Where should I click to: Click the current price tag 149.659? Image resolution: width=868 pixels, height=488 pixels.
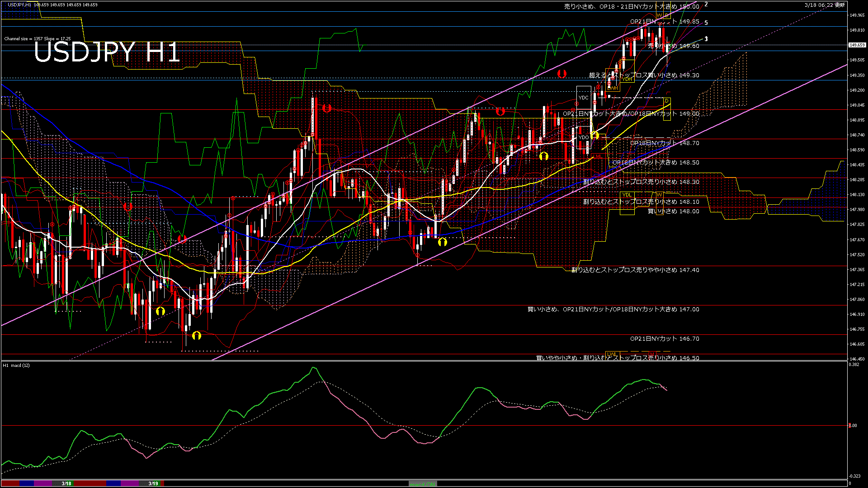857,45
